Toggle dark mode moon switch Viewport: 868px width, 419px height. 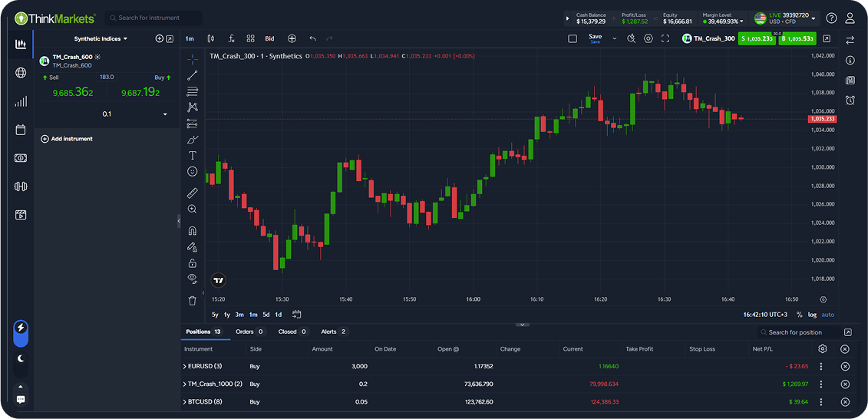(21, 358)
